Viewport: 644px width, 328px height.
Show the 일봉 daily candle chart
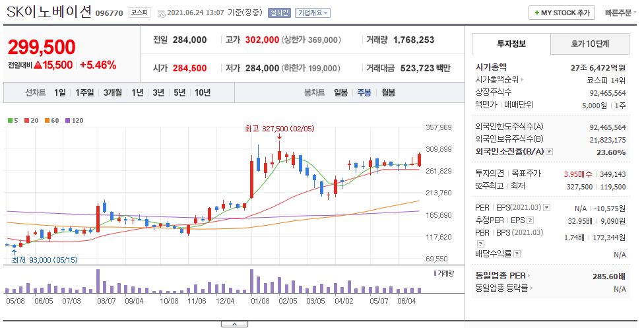341,93
